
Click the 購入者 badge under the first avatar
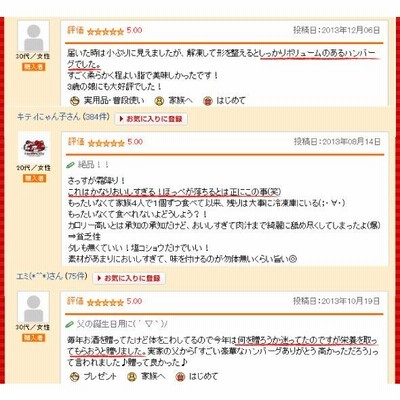tap(33, 67)
